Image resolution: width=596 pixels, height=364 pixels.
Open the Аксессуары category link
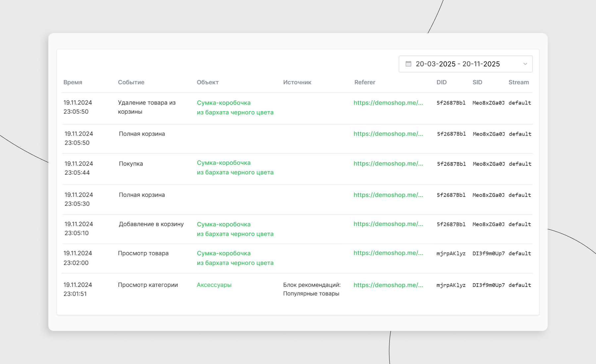(x=214, y=285)
